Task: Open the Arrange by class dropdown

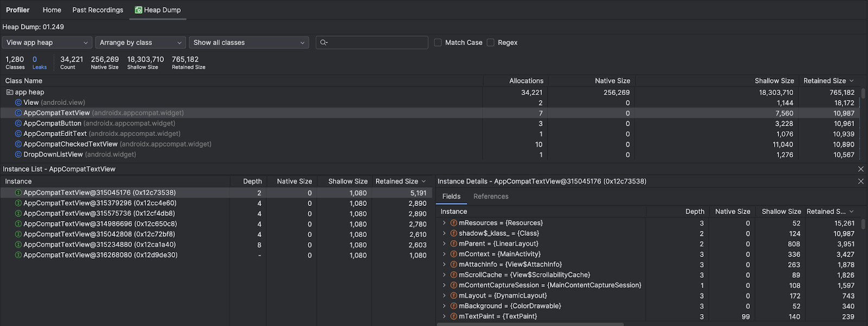Action: [x=141, y=42]
